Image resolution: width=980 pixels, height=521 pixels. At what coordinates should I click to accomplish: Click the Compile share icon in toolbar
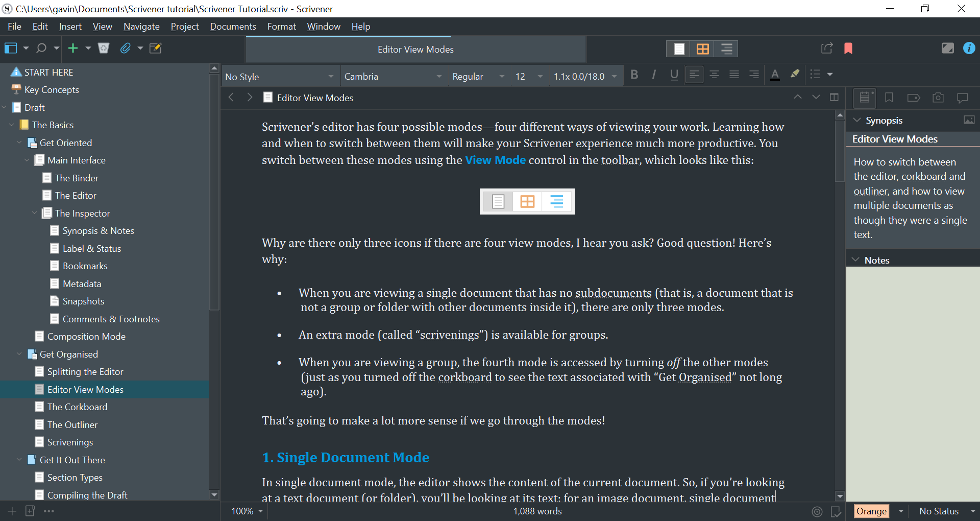[x=827, y=49]
